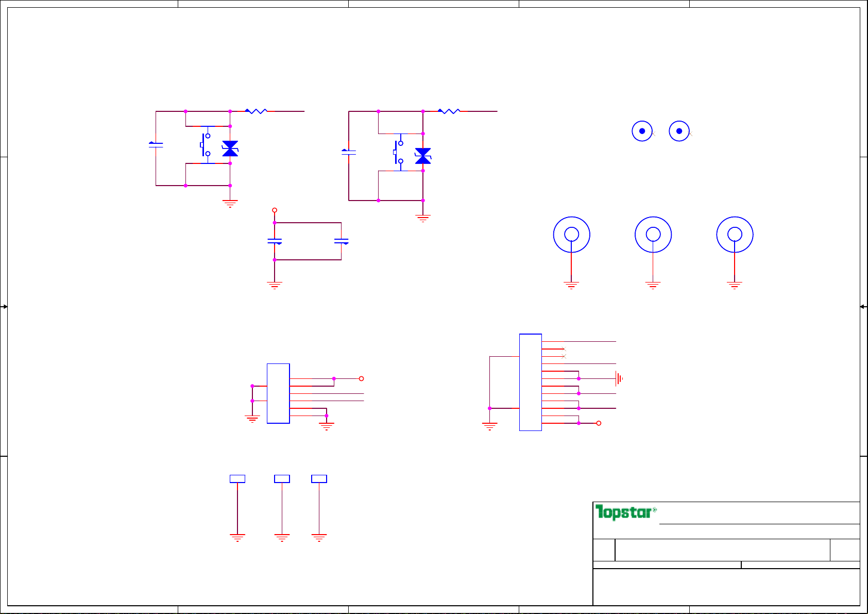The width and height of the screenshot is (868, 614).
Task: Select the small six-pin connector body
Action: [x=278, y=393]
